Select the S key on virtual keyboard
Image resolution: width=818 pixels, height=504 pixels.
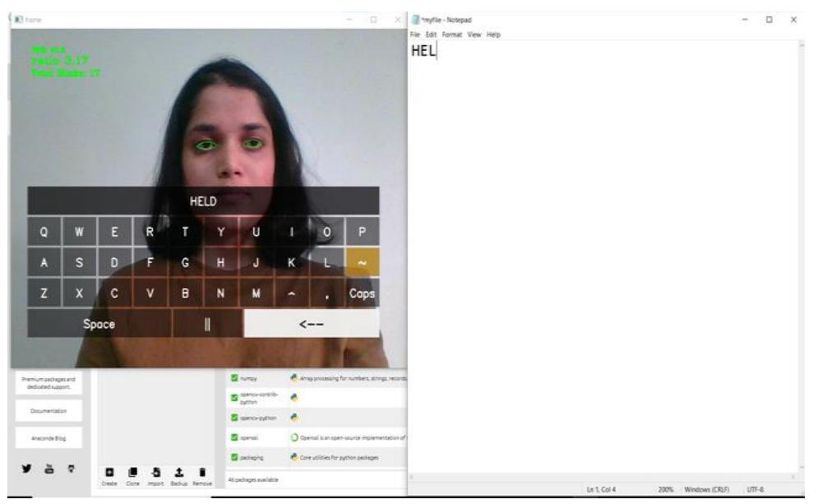(x=79, y=262)
